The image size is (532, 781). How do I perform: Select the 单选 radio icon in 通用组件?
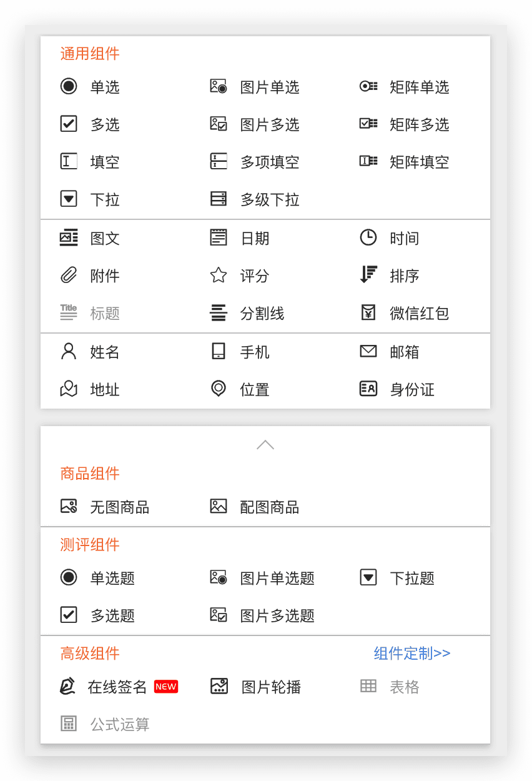point(69,86)
